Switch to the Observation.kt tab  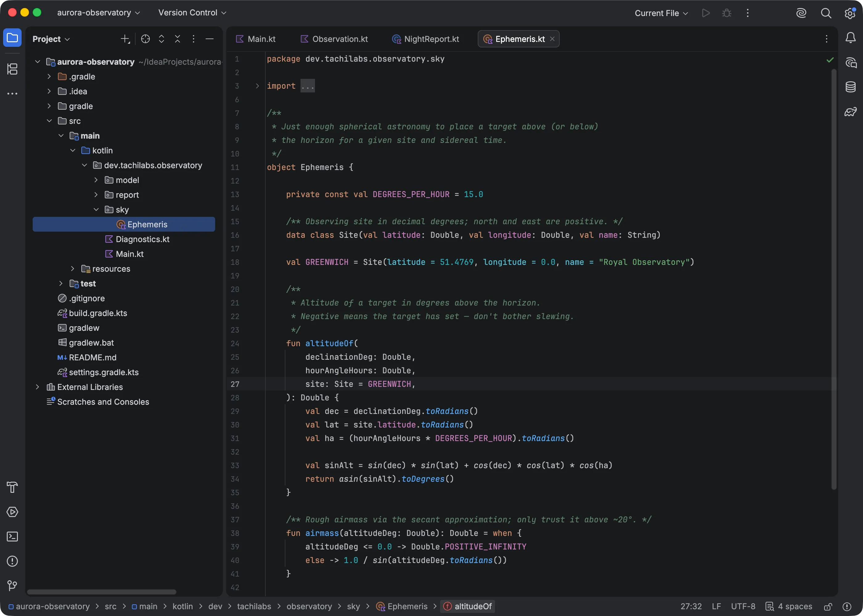[x=334, y=39]
